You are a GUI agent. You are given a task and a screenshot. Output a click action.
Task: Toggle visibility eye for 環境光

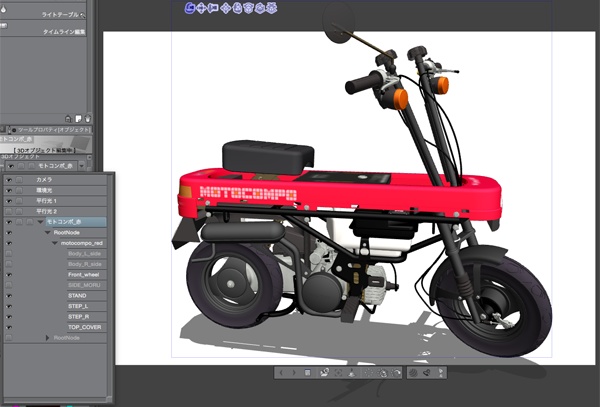[x=9, y=190]
